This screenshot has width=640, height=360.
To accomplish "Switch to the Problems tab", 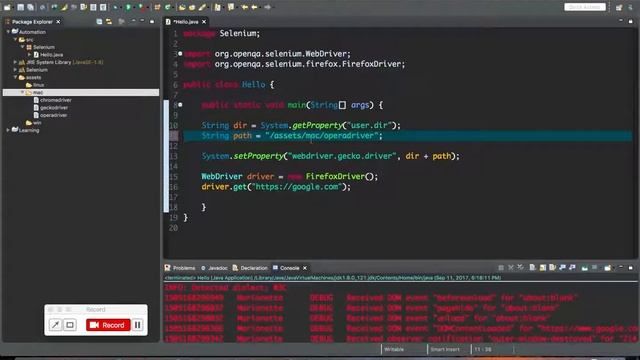I will point(180,268).
